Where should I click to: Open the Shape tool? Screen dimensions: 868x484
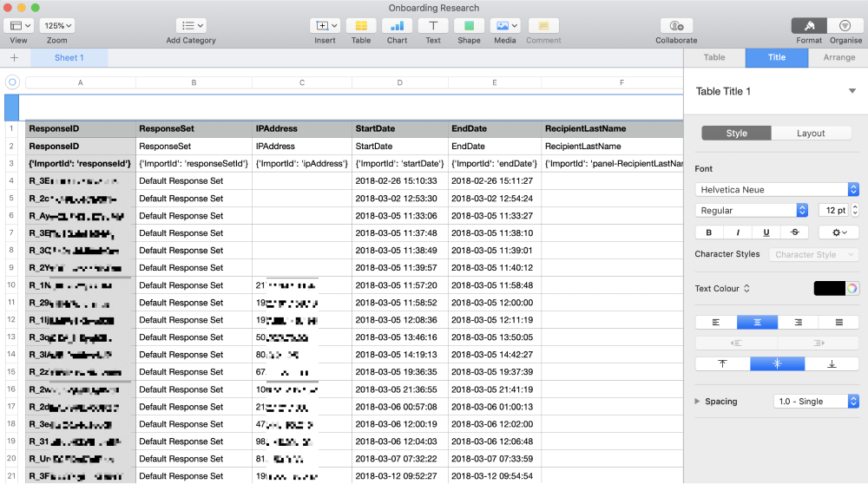tap(469, 26)
